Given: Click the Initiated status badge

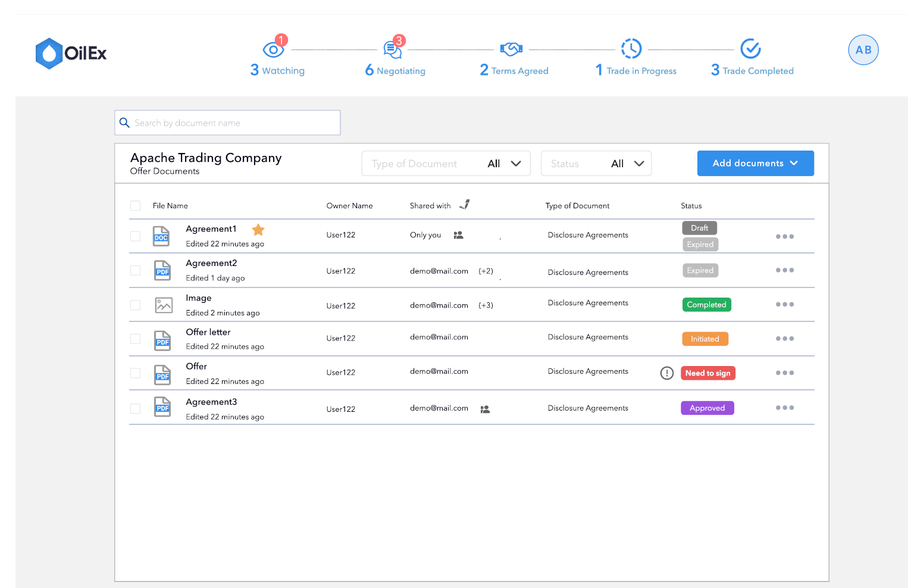Looking at the screenshot, I should (x=705, y=339).
